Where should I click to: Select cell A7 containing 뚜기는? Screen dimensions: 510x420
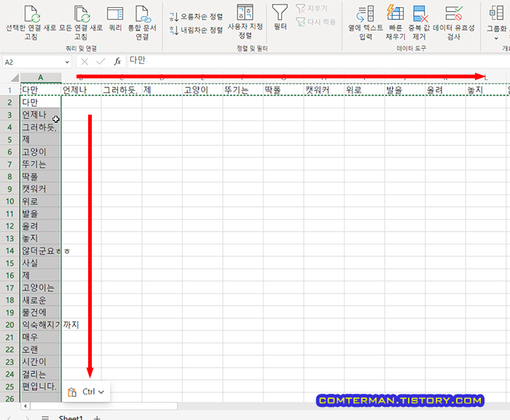[x=41, y=165]
